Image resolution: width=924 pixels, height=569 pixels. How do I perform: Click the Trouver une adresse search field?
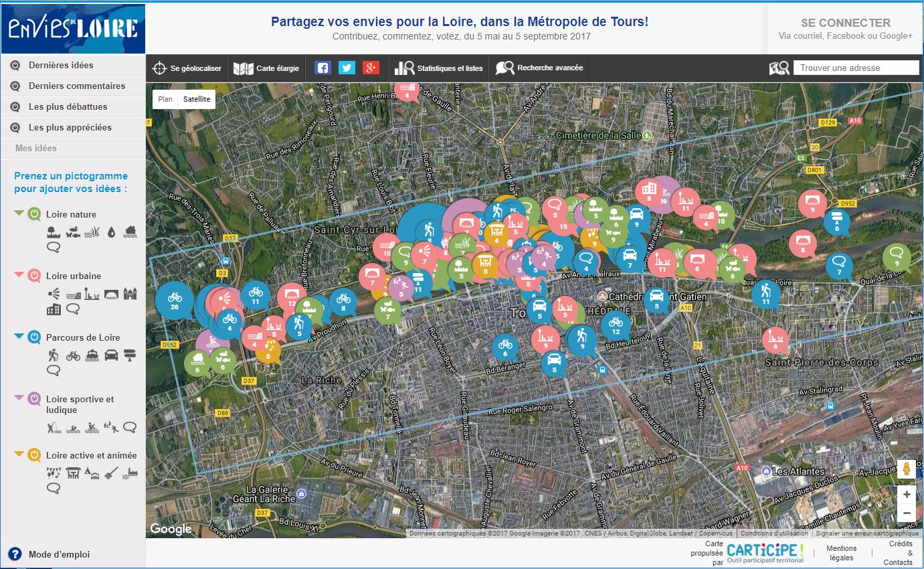(x=856, y=68)
